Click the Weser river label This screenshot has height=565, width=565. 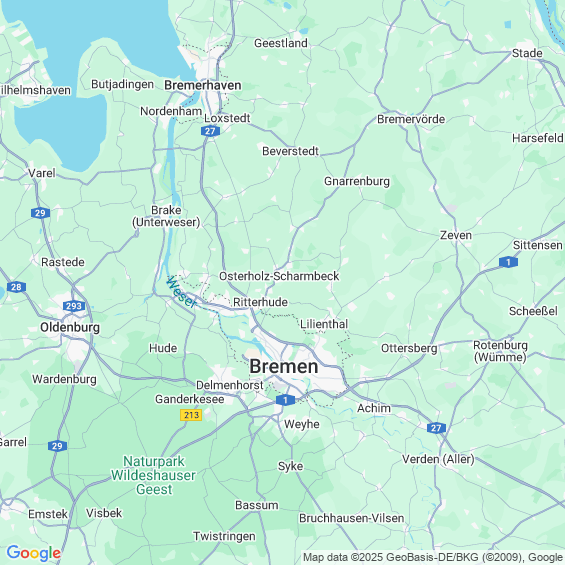(x=182, y=292)
